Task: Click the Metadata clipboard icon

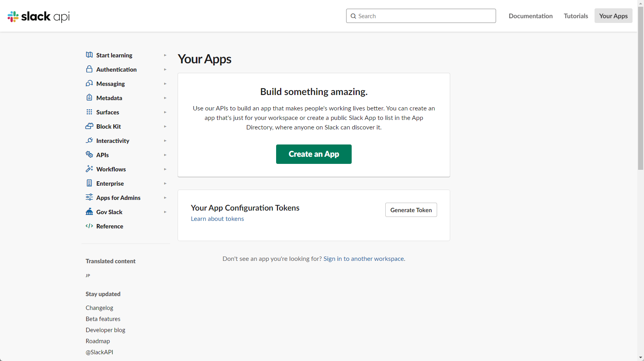Action: point(89,97)
